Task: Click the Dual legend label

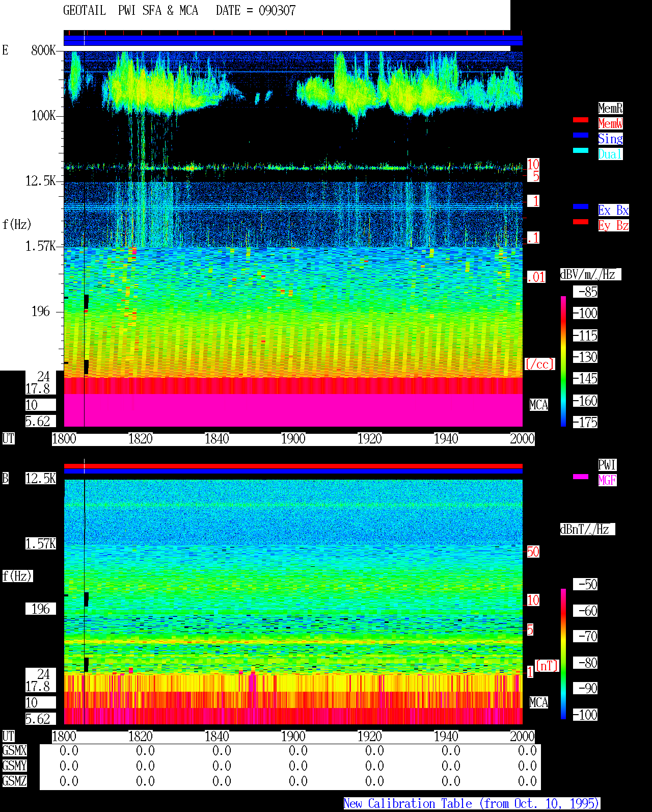Action: (610, 154)
